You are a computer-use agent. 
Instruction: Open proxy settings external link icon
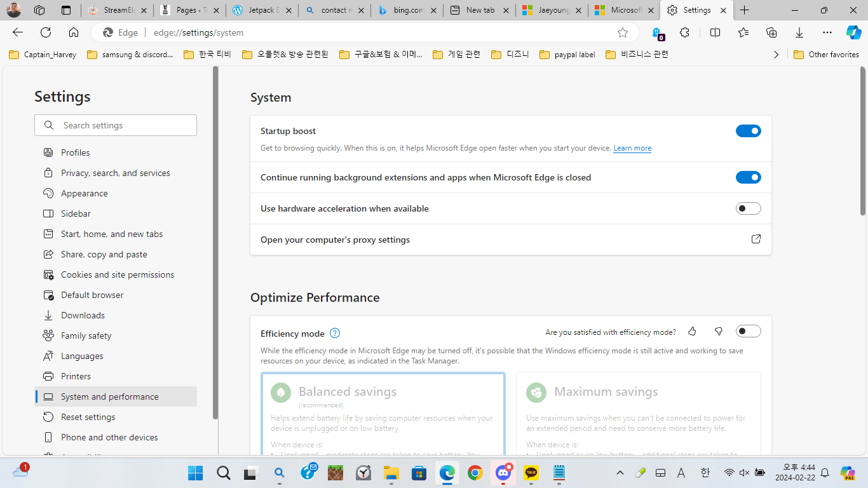click(x=756, y=239)
